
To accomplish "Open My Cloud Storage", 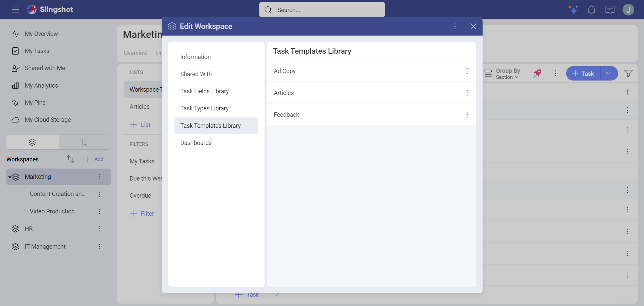I will (48, 120).
